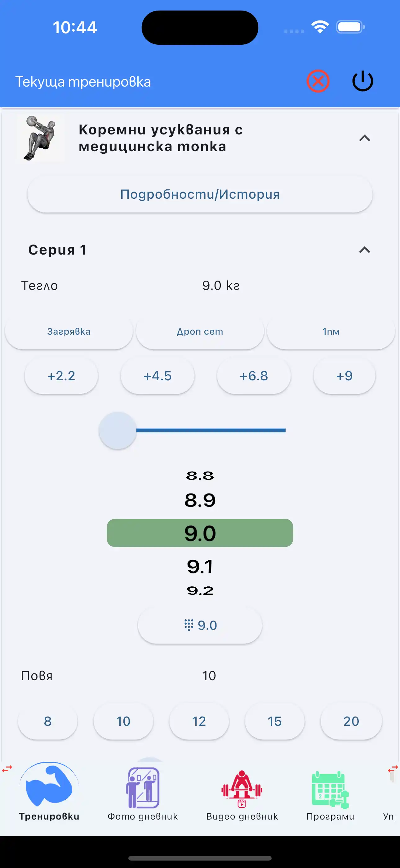Toggle the Загрявка warm-up option

pos(69,332)
